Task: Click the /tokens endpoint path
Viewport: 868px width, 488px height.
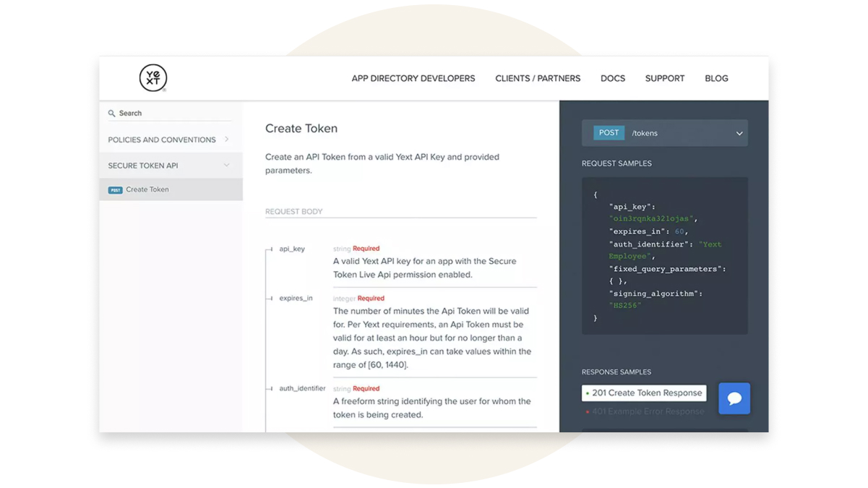Action: [645, 133]
